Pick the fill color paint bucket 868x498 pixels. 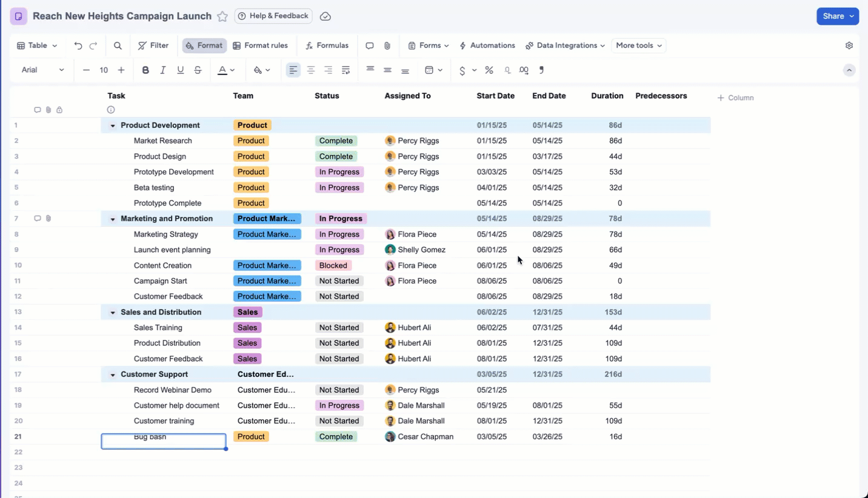point(258,70)
